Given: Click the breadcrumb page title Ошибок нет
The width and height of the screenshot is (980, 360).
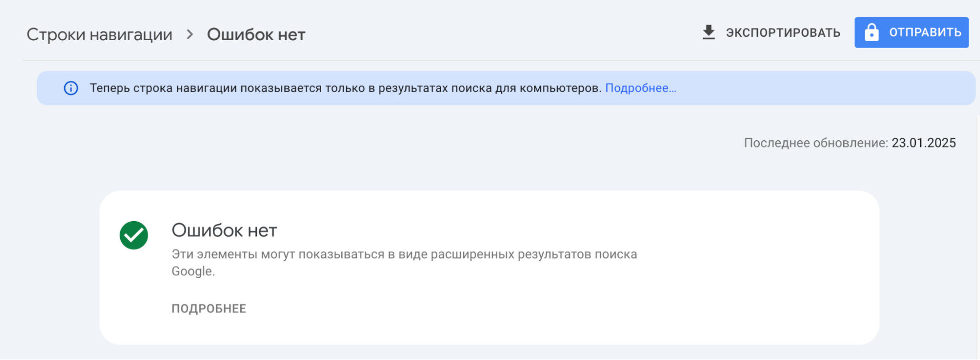Looking at the screenshot, I should click(256, 34).
